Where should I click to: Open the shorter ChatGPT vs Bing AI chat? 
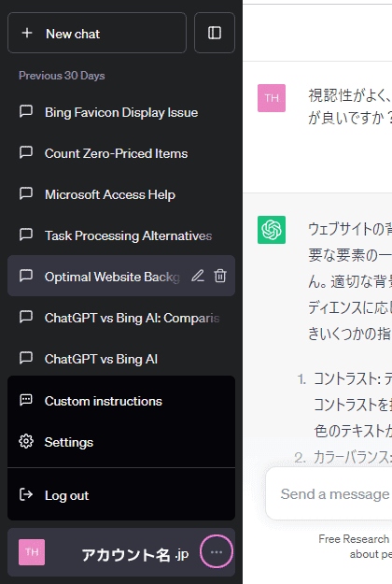coord(121,358)
